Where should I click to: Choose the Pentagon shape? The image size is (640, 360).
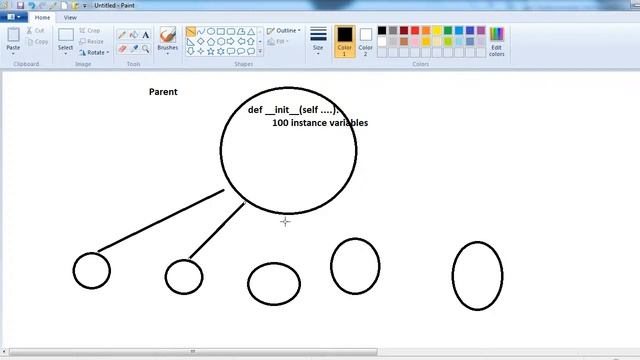click(211, 42)
